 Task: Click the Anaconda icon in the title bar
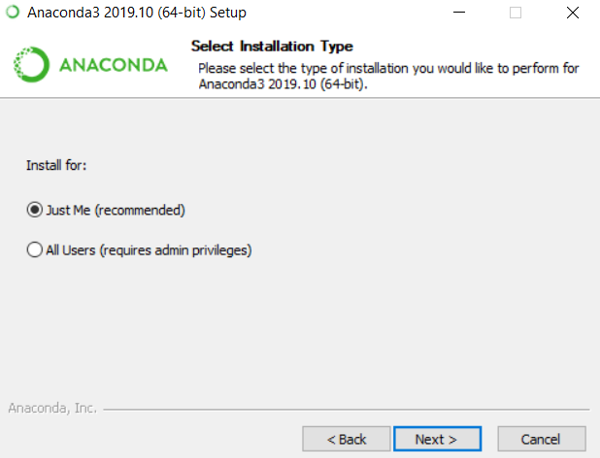coord(12,13)
